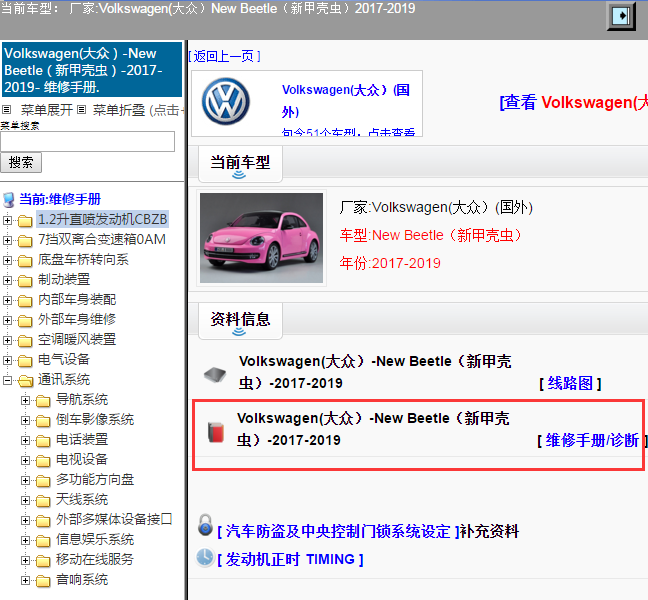
Task: Click the gray wiring diagram book icon
Action: [x=215, y=374]
